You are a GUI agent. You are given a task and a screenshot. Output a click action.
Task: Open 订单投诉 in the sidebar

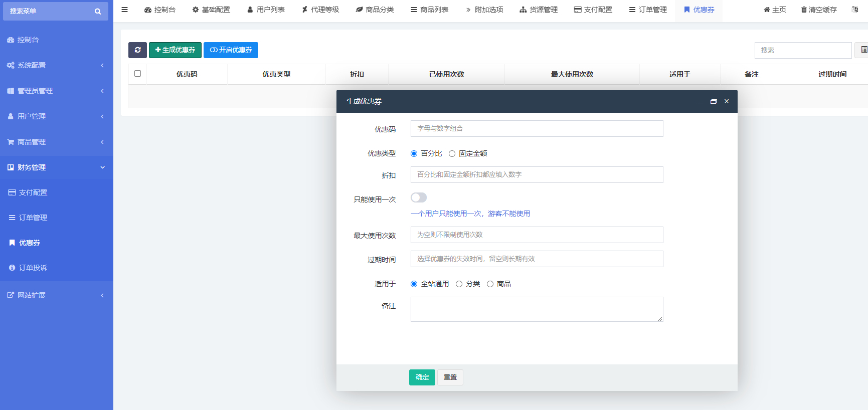tap(33, 268)
